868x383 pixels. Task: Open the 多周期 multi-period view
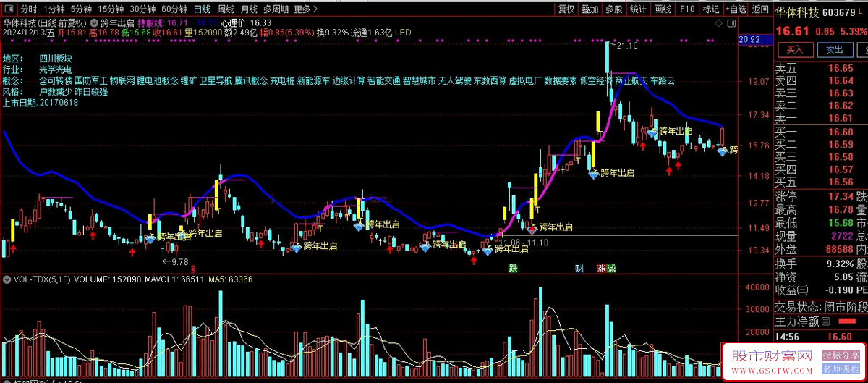point(276,9)
